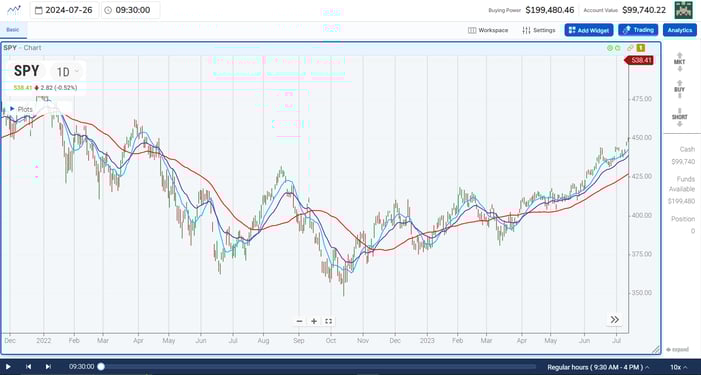Step backward with the previous-bar control
Screen dimensions: 701x375
pos(28,367)
